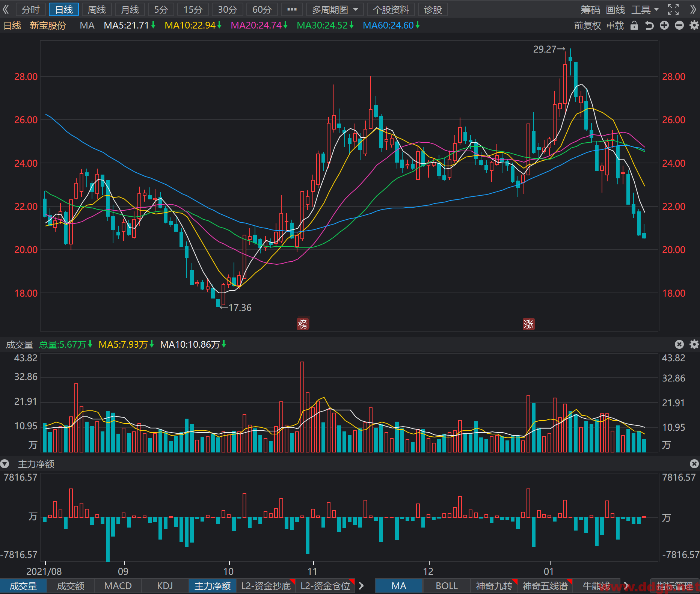The width and height of the screenshot is (700, 594).
Task: Click MA5:21.71 legend value
Action: 130,26
